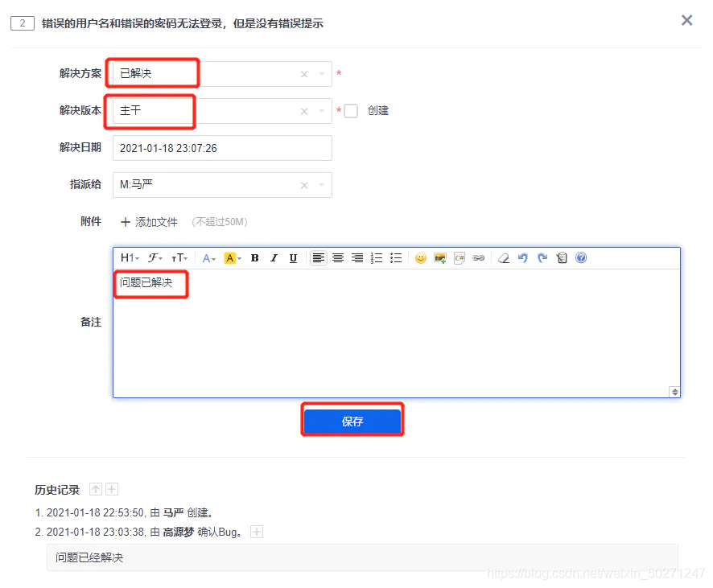The width and height of the screenshot is (713, 588).
Task: Redo last edit
Action: (542, 258)
